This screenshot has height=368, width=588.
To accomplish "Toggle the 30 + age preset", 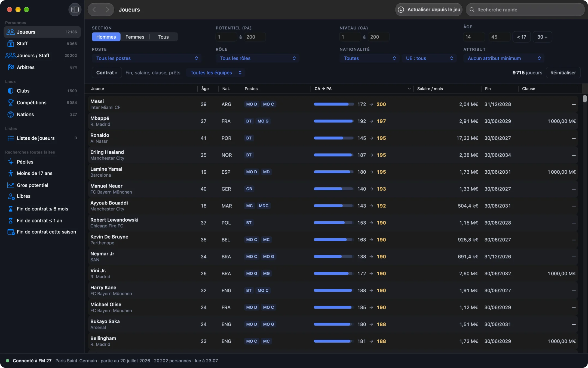I will 542,37.
